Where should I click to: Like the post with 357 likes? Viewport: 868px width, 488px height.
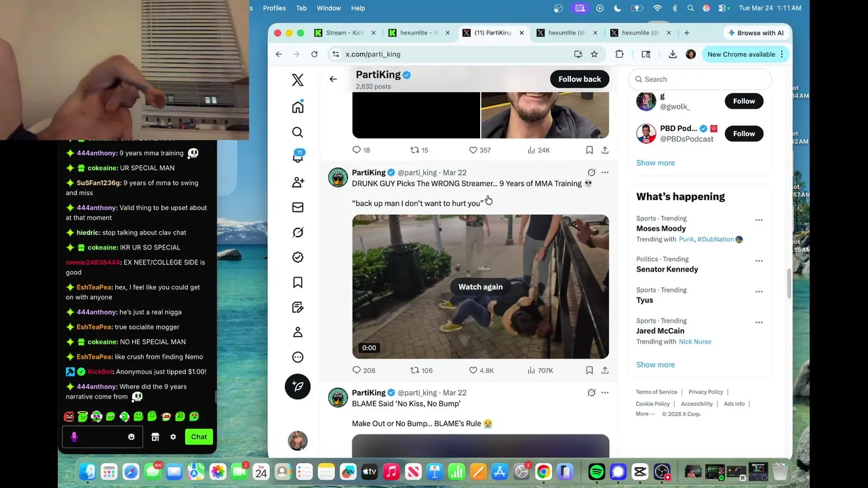pyautogui.click(x=479, y=150)
